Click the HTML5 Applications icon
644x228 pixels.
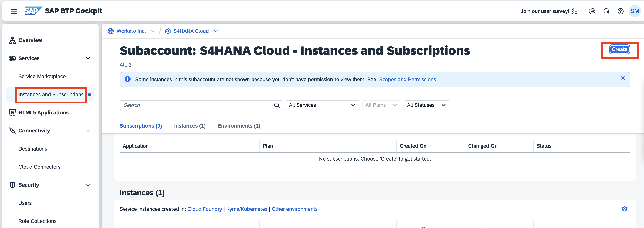pos(12,112)
